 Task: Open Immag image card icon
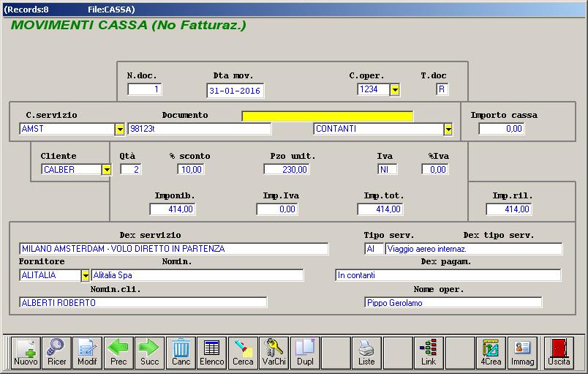tap(522, 352)
